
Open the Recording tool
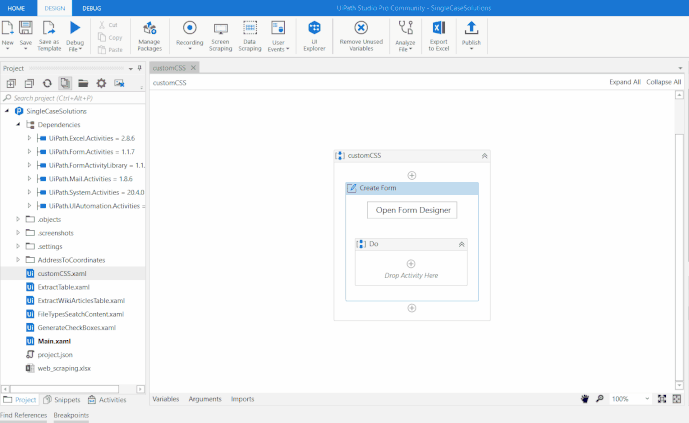coord(189,35)
